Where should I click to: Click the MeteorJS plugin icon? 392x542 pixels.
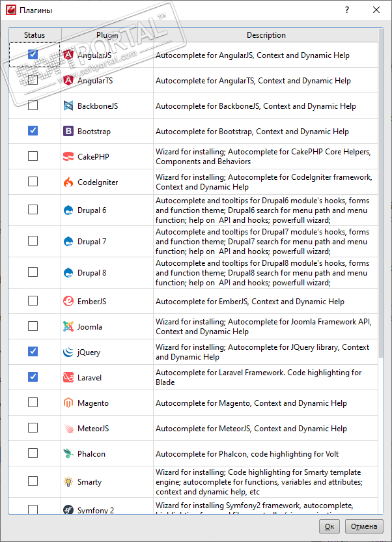68,428
